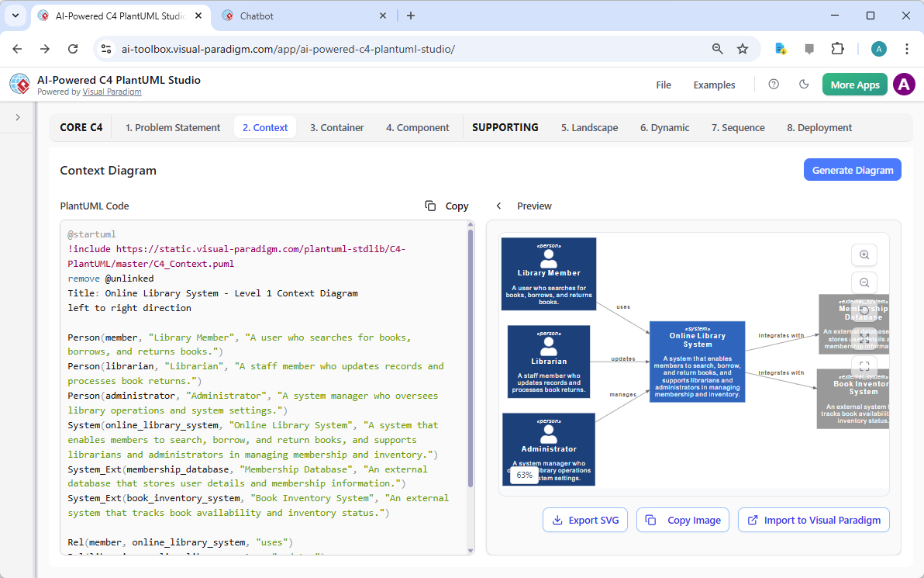Viewport: 924px width, 578px height.
Task: Switch to the Container tab
Action: [x=336, y=126]
